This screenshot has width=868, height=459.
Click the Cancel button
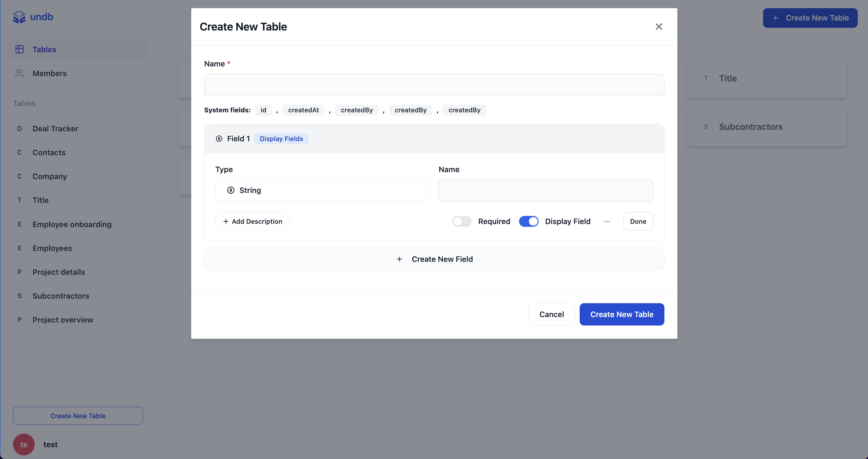coord(551,314)
